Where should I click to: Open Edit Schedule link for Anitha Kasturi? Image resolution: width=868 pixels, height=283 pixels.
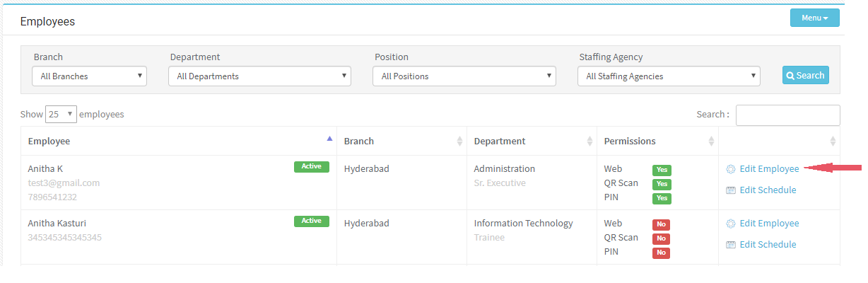[768, 245]
